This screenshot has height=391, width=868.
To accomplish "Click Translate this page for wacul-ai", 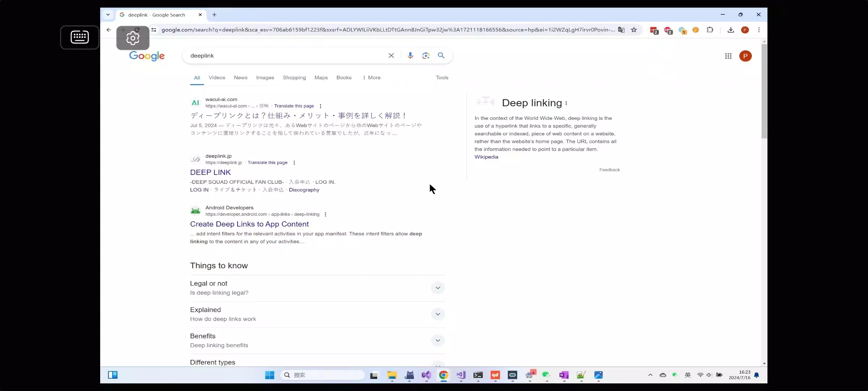I will click(x=294, y=106).
